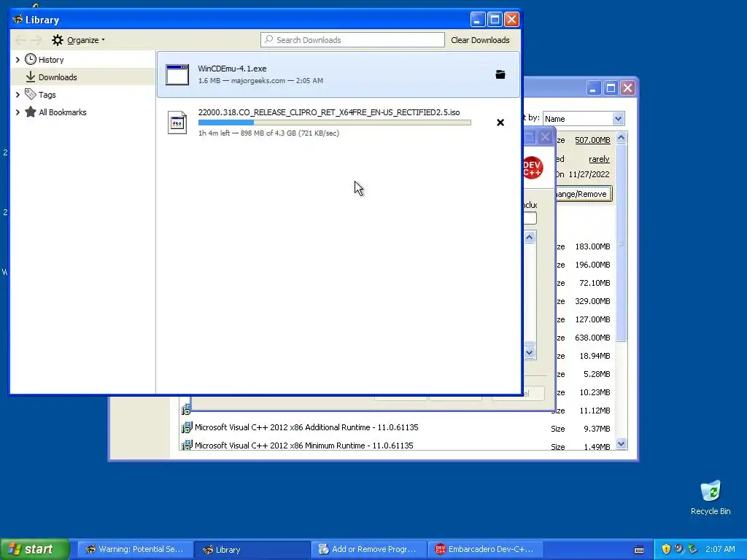Minimize the Add or Remove Programs window
Screen dimensions: 747x560
point(593,88)
